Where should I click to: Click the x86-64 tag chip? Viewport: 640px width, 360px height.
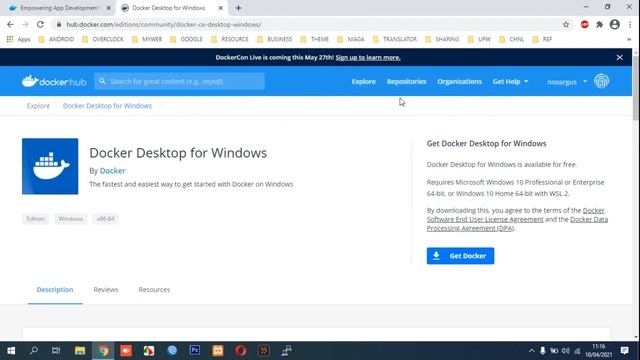106,219
